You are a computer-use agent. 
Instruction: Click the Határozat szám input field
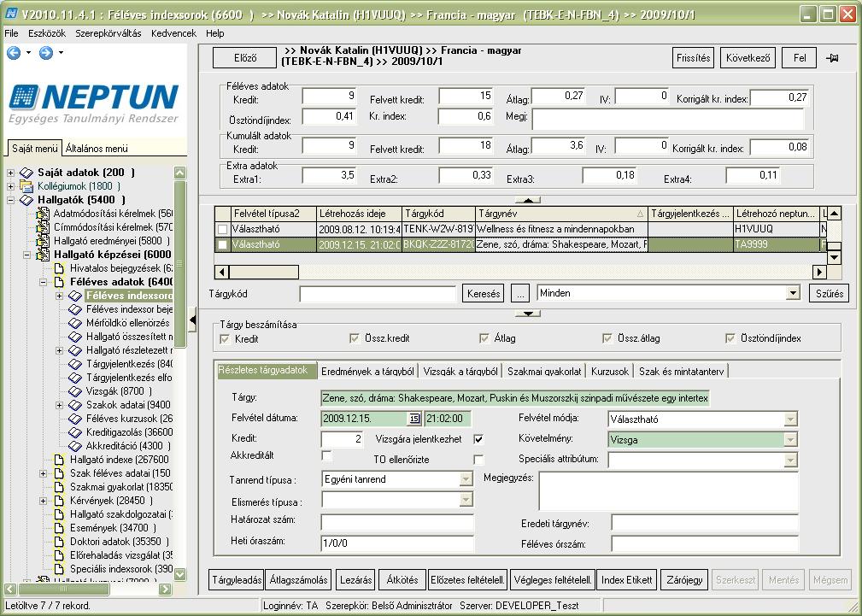point(397,522)
